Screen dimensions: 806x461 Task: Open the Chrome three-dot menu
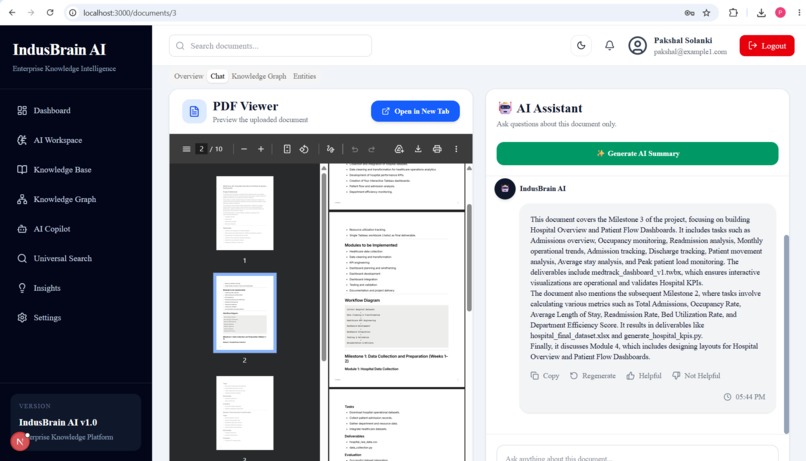pyautogui.click(x=799, y=13)
